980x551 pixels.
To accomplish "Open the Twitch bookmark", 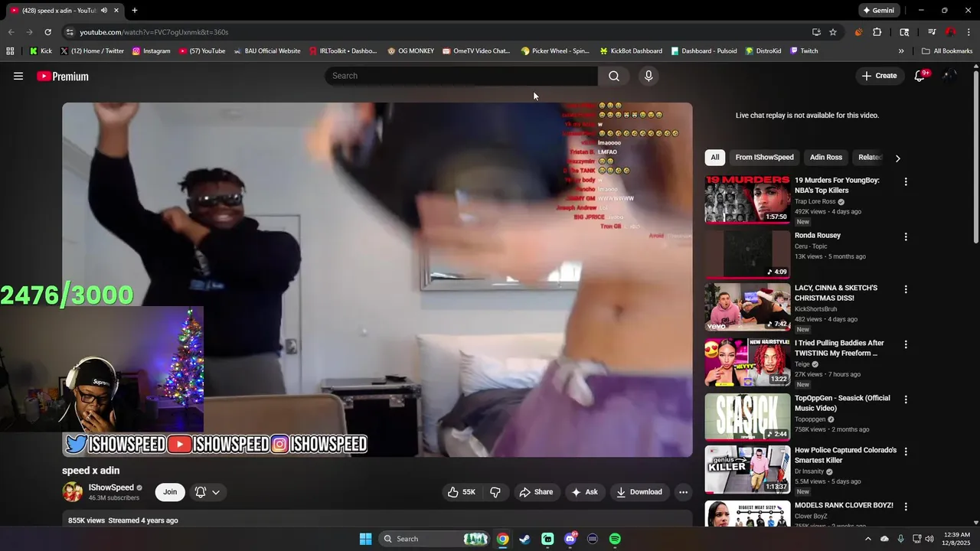I will click(804, 51).
